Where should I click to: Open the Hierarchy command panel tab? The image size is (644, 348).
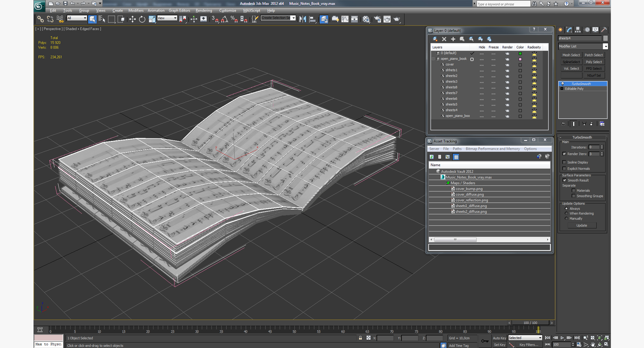click(x=578, y=30)
